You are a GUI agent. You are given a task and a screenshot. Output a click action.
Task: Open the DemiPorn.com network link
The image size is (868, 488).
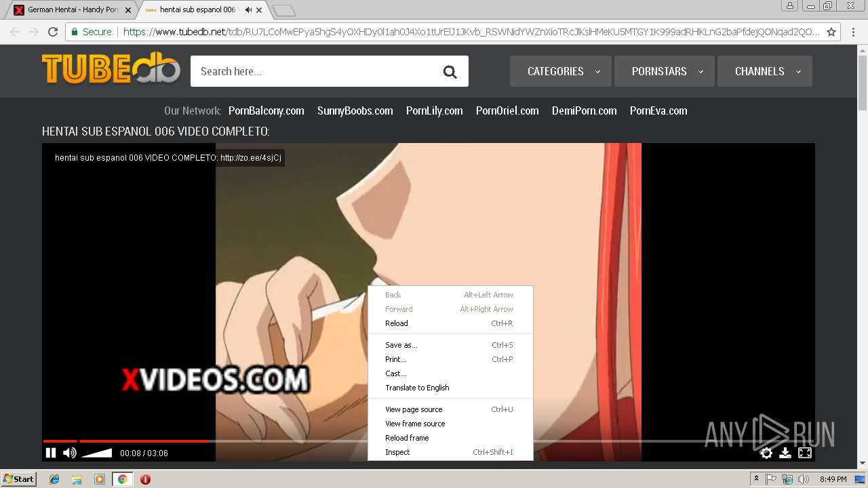pyautogui.click(x=584, y=110)
